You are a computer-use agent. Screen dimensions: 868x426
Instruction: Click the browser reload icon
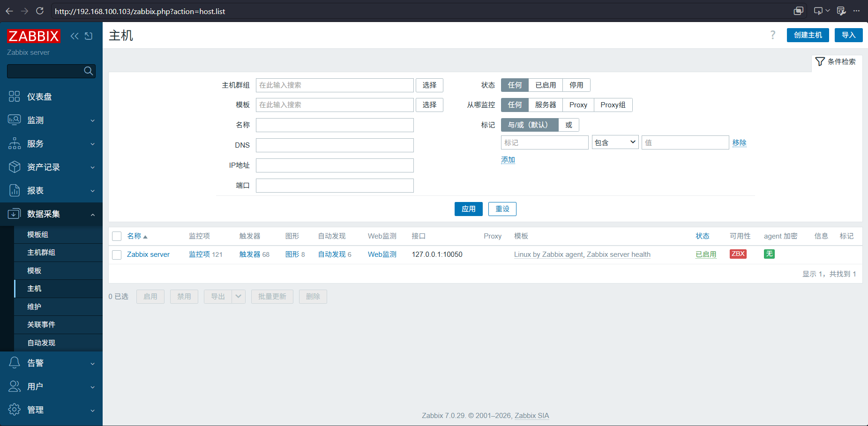[x=40, y=11]
